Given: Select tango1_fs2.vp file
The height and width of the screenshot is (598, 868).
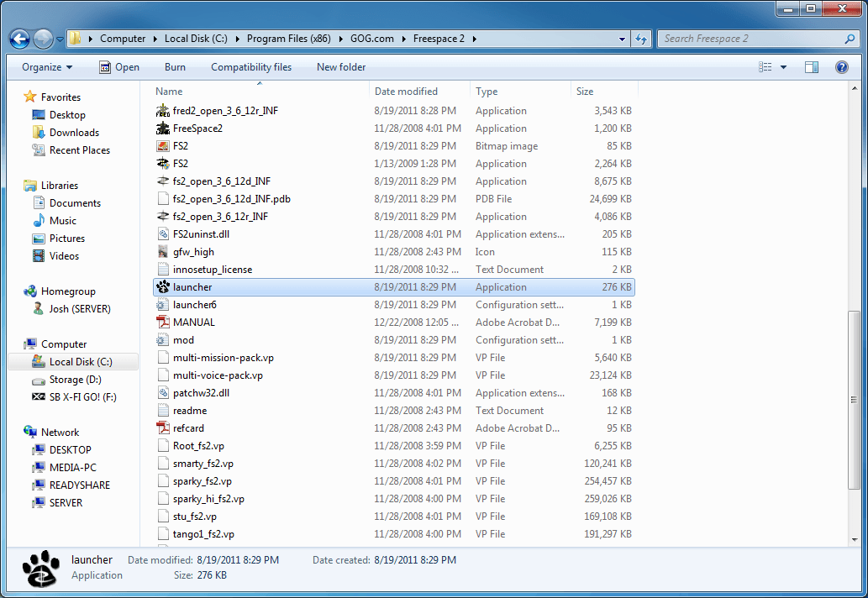Looking at the screenshot, I should click(393, 534).
